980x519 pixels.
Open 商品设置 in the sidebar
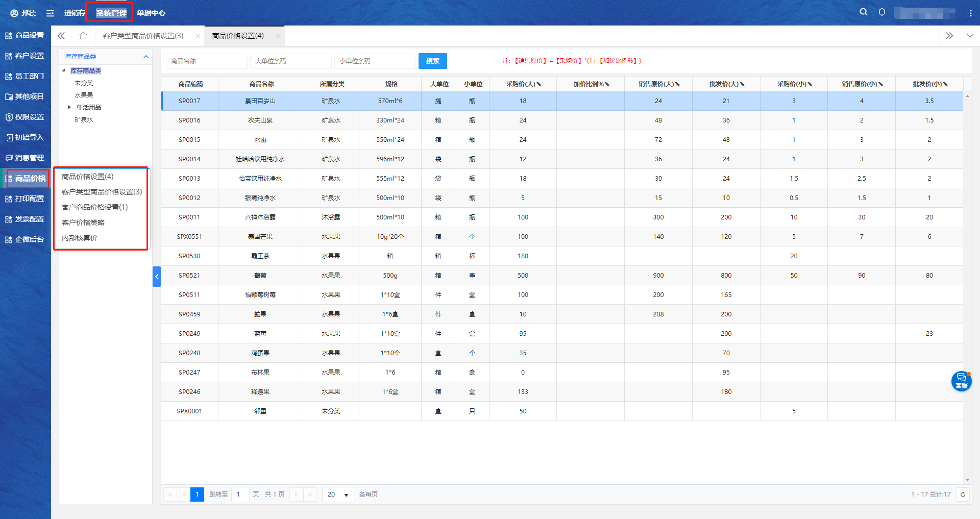click(x=25, y=36)
